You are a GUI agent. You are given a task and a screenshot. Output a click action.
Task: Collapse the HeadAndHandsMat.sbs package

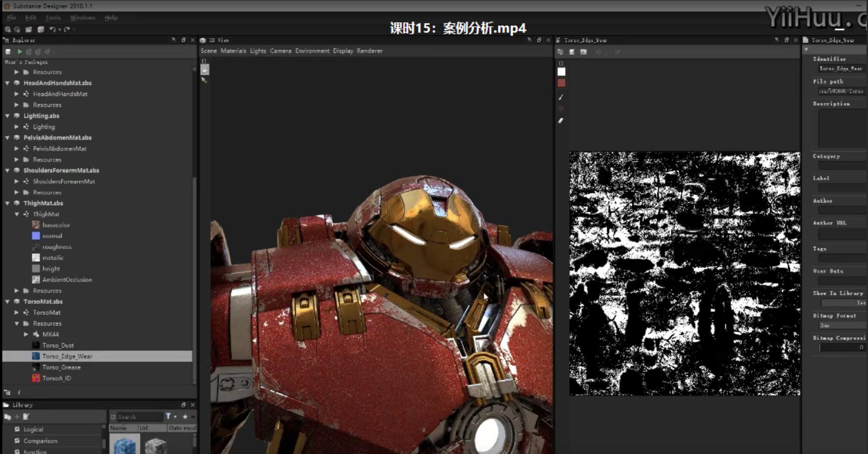click(x=8, y=83)
